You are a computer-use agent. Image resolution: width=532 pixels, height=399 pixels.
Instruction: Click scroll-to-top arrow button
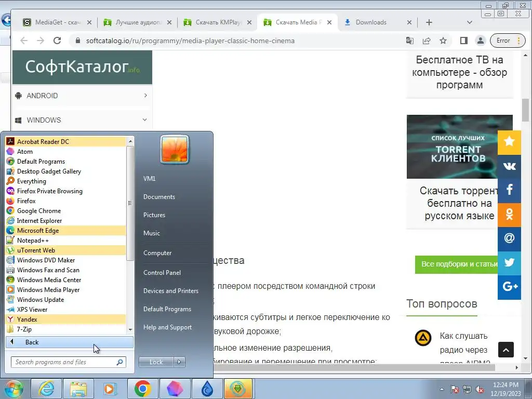point(506,350)
